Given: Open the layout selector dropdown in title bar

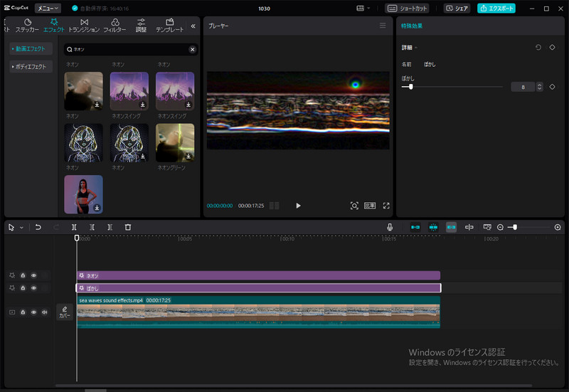Looking at the screenshot, I should pyautogui.click(x=363, y=8).
